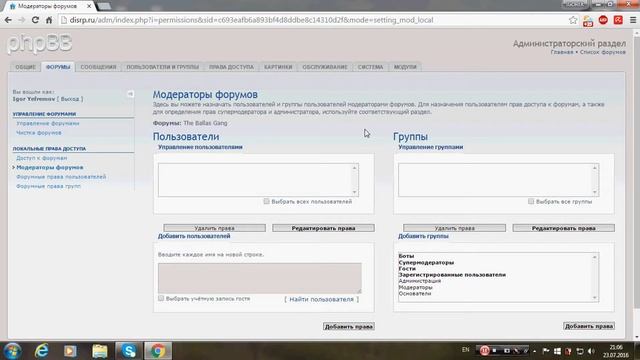Image resolution: width=640 pixels, height=360 pixels.
Task: Select Модераторы in groups list
Action: 416,287
